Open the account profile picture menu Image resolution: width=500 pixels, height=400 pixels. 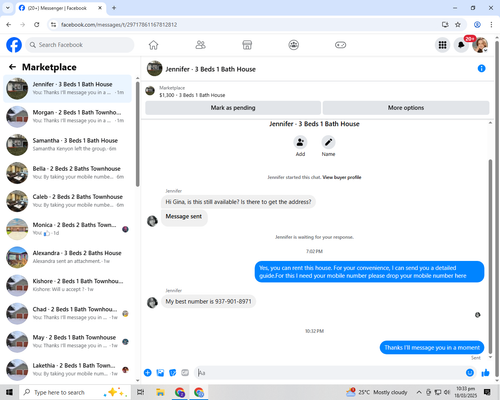pyautogui.click(x=480, y=45)
